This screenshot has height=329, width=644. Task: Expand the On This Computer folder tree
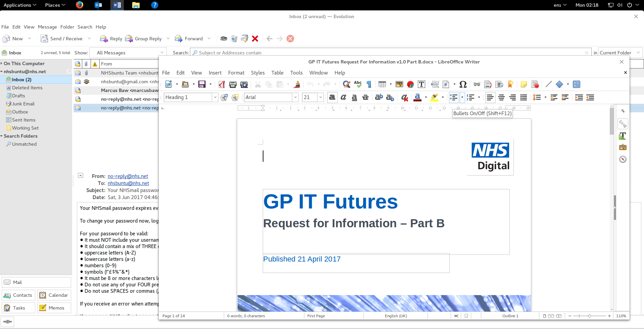point(2,63)
